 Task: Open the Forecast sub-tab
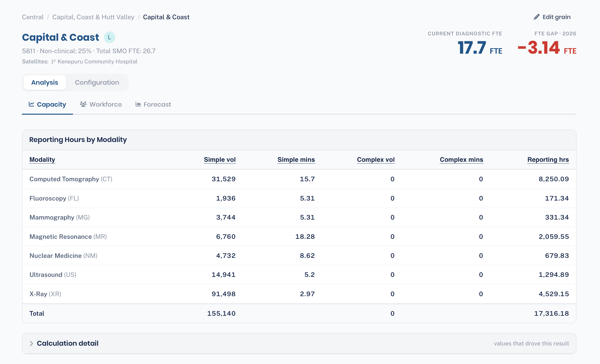tap(153, 104)
